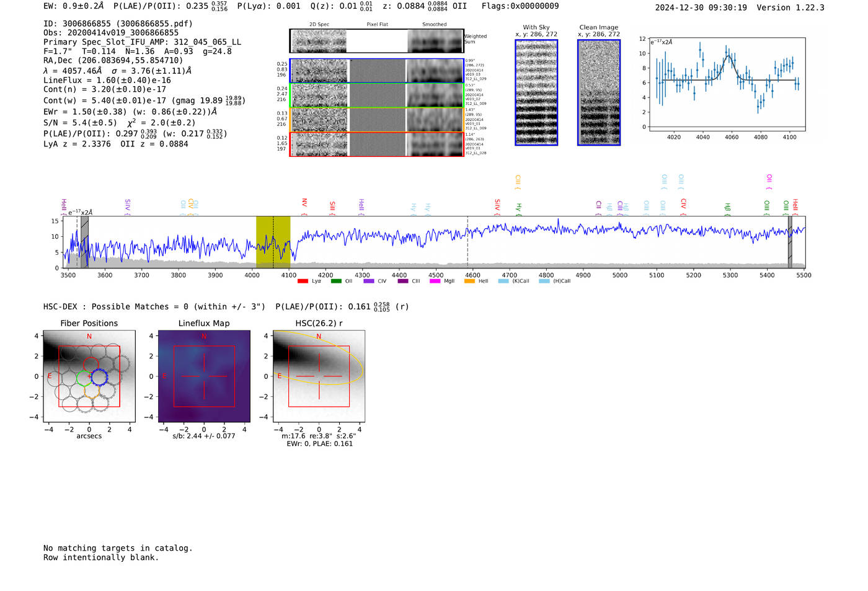Click the Lineflux Map panel
The height and width of the screenshot is (591, 868).
[204, 376]
